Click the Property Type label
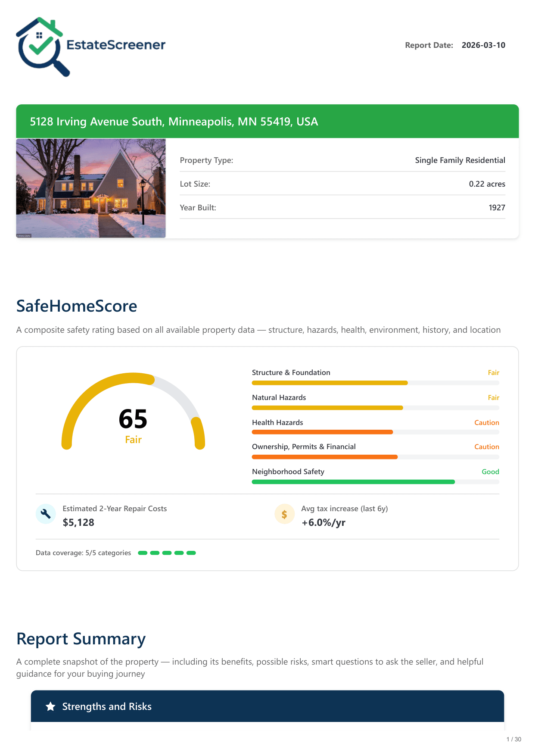 206,160
